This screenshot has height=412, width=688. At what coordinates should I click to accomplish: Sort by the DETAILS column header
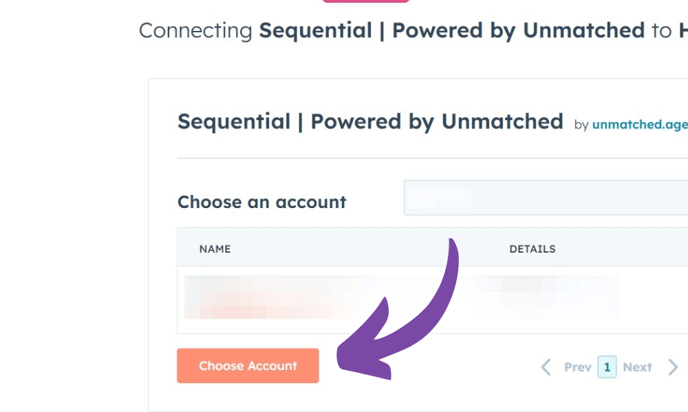coord(532,249)
